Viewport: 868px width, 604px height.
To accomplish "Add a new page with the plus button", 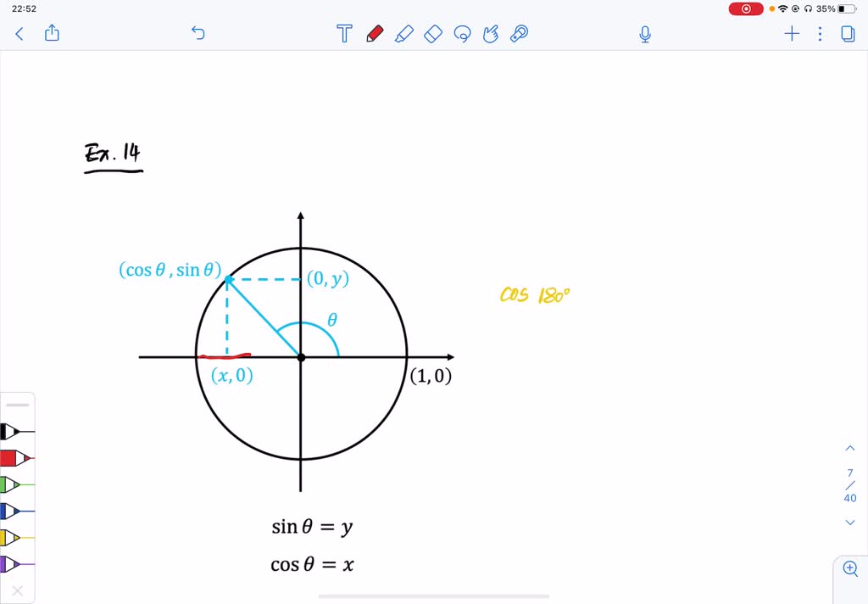I will click(792, 33).
